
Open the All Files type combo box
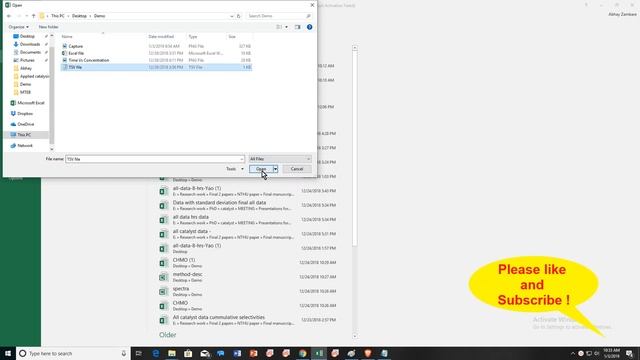[x=280, y=159]
